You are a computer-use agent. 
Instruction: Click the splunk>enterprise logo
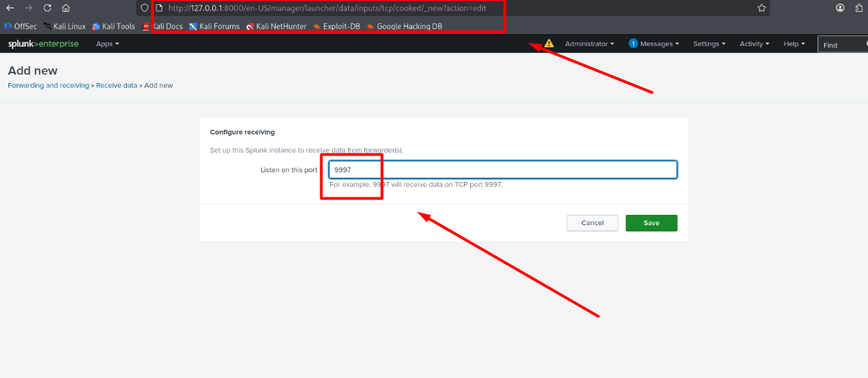(x=43, y=43)
